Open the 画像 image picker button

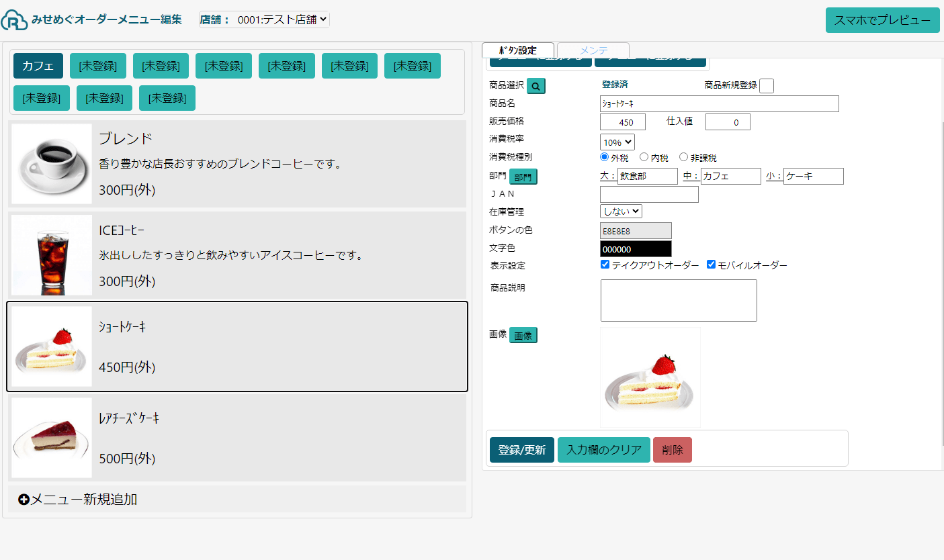tap(523, 336)
